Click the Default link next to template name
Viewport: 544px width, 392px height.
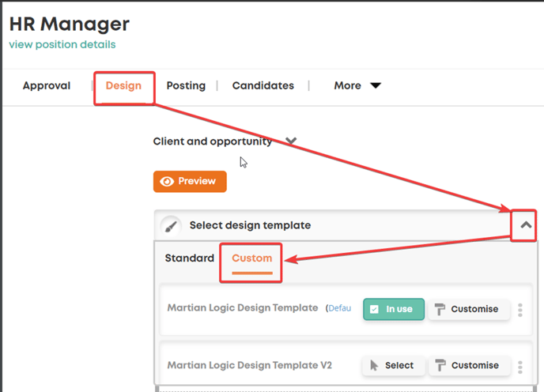339,308
